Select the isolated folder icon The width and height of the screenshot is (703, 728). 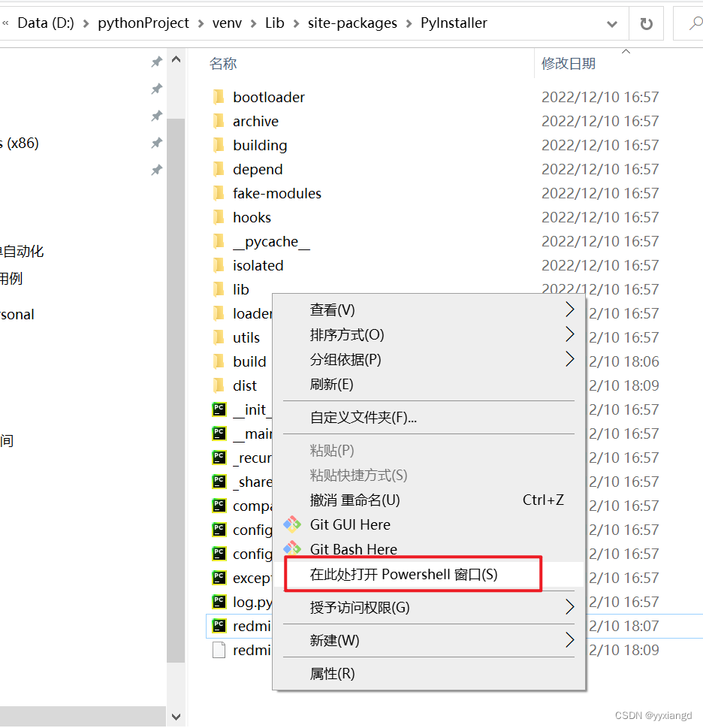(x=219, y=265)
